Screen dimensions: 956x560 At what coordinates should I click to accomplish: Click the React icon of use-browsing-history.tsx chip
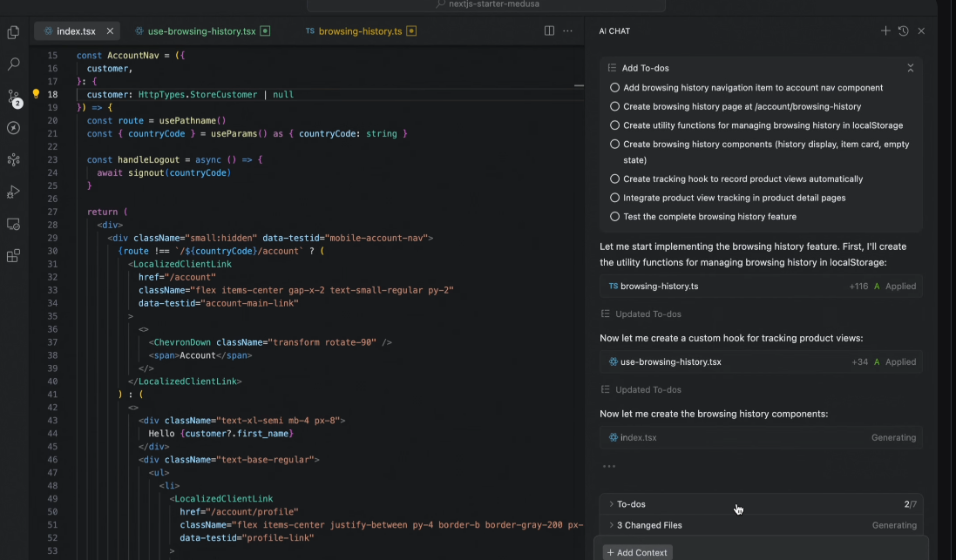(614, 361)
